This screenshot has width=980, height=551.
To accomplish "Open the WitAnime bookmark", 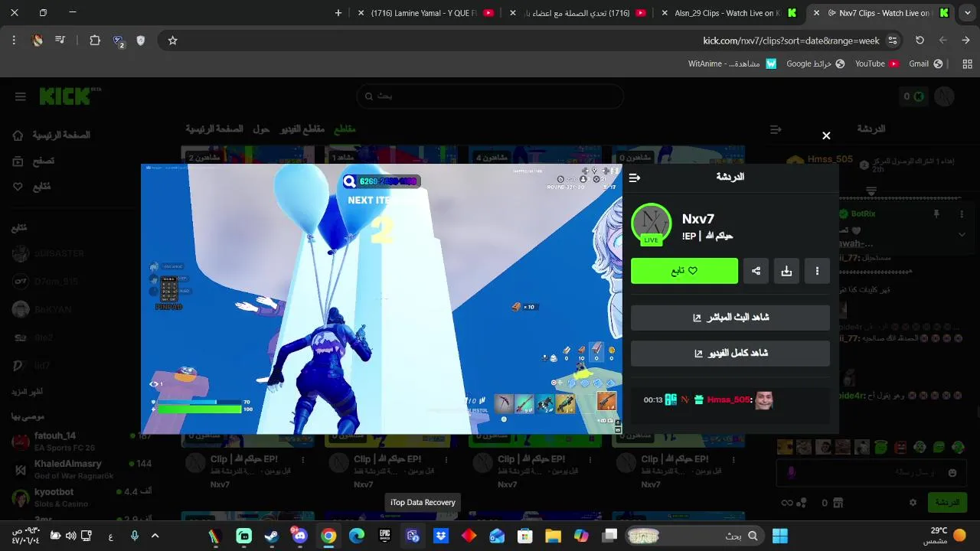I will click(732, 64).
